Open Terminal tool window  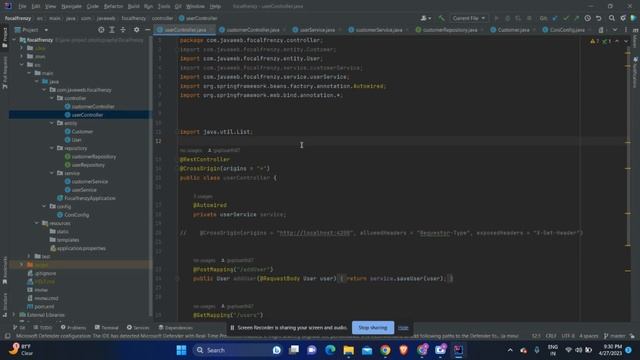point(107,328)
